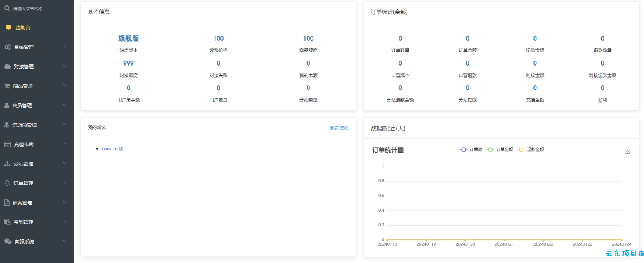Click the 绑定域名 link
The height and width of the screenshot is (263, 644).
pos(339,128)
